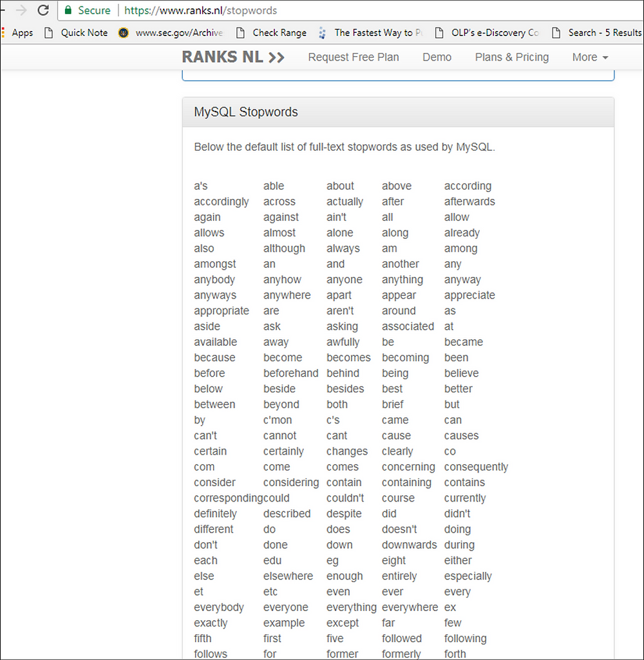Reload the page with the refresh icon
Viewport: 644px width, 660px height.
coord(43,10)
